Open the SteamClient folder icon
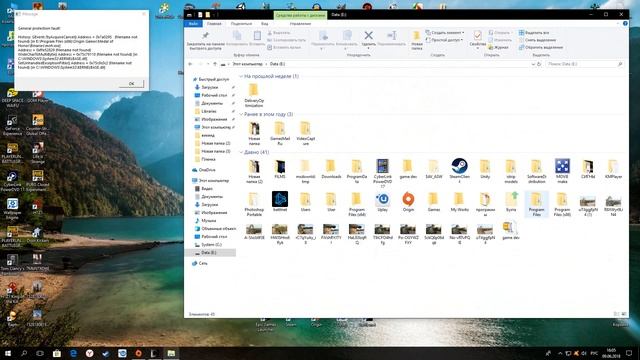The image size is (640, 360). (x=459, y=167)
